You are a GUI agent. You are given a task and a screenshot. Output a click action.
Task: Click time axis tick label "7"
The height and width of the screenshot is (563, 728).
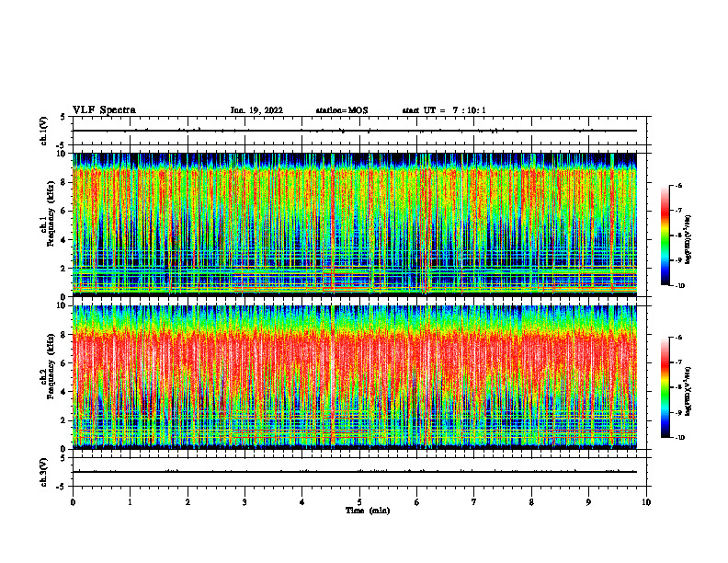(474, 502)
